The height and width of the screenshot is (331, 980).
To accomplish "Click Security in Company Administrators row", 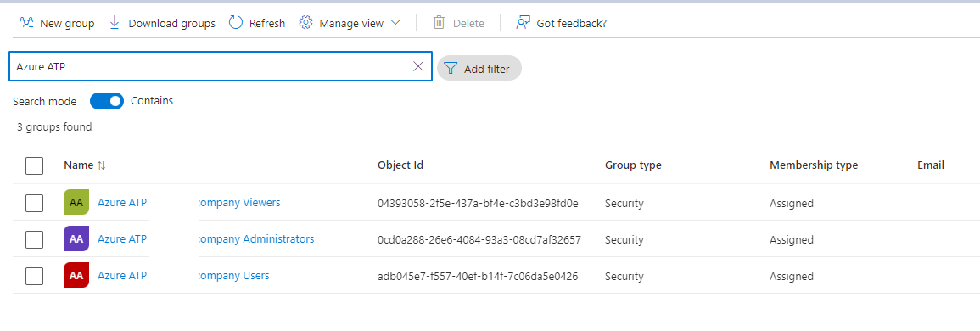I will click(x=624, y=239).
